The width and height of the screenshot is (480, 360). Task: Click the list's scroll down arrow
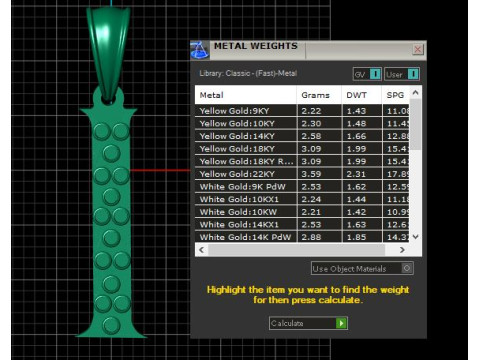tap(415, 237)
